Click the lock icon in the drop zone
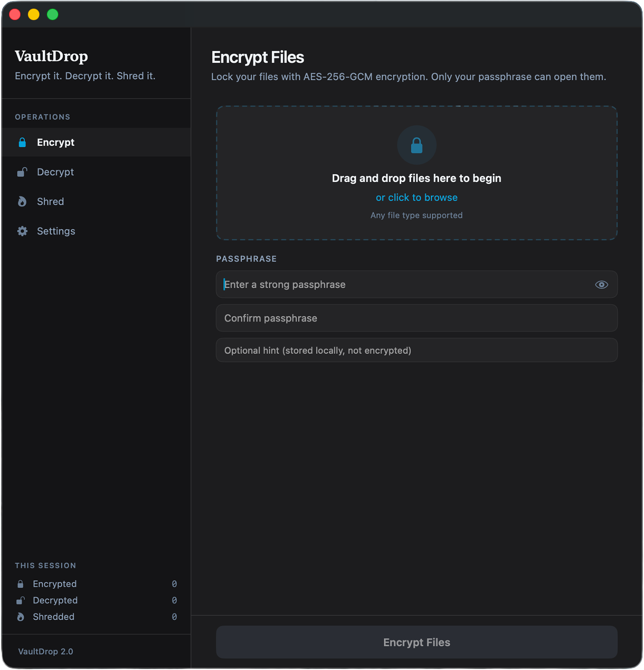The image size is (644, 670). tap(416, 145)
